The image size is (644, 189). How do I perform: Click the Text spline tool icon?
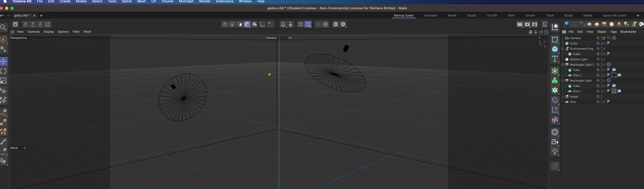pyautogui.click(x=555, y=59)
